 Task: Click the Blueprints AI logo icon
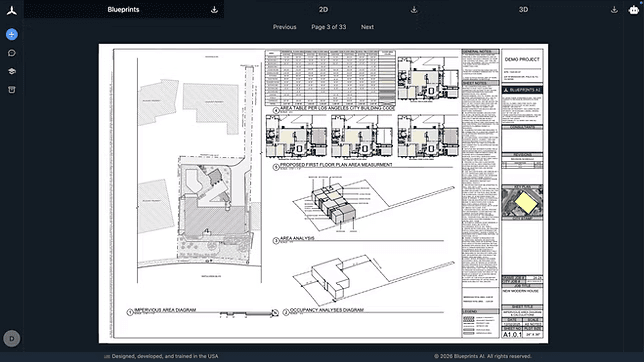(x=12, y=11)
